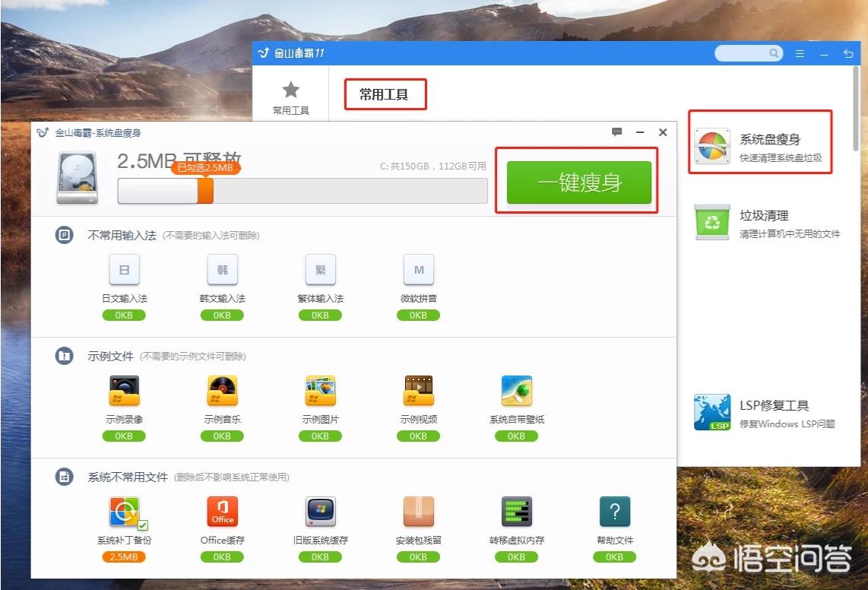This screenshot has height=590, width=868.
Task: Click the 微软拼音 input method icon
Action: (418, 270)
